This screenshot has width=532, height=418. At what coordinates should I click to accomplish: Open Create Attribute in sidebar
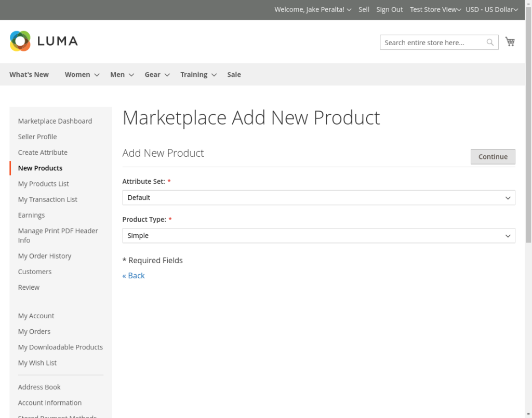pyautogui.click(x=43, y=153)
